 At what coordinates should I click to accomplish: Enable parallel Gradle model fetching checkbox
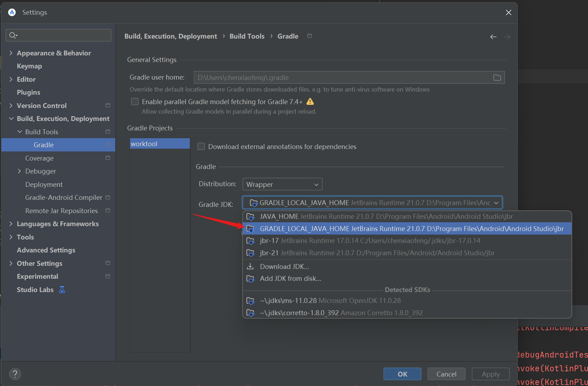click(135, 102)
